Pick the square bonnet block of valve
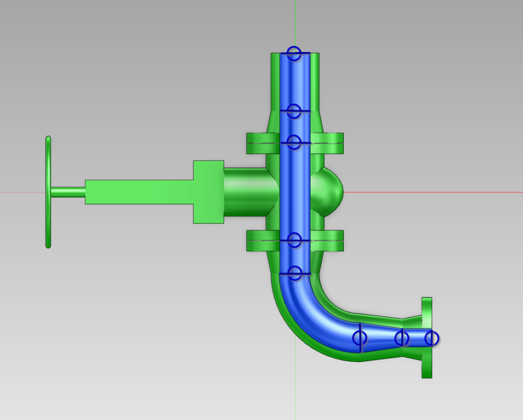The height and width of the screenshot is (420, 523). point(208,192)
